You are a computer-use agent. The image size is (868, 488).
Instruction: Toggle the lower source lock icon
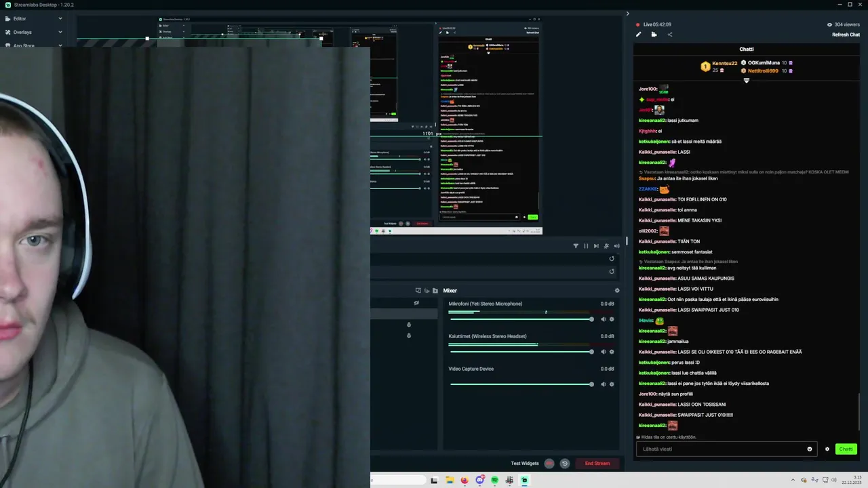(x=409, y=335)
